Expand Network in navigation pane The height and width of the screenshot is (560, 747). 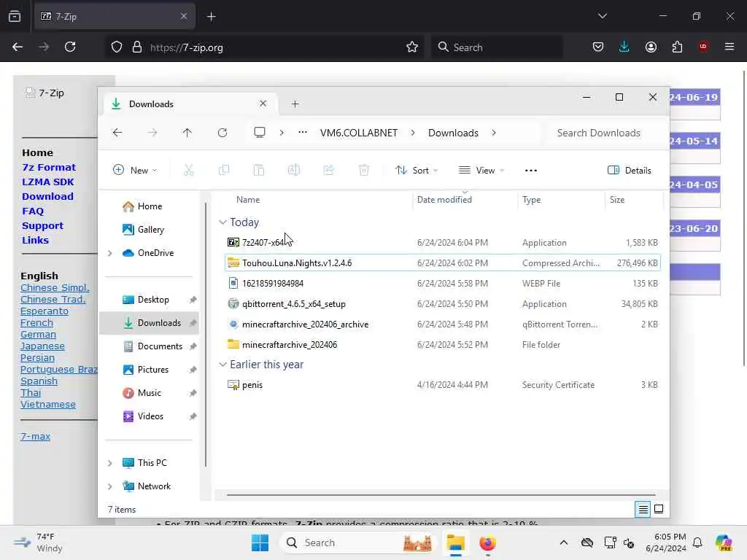[x=110, y=486]
